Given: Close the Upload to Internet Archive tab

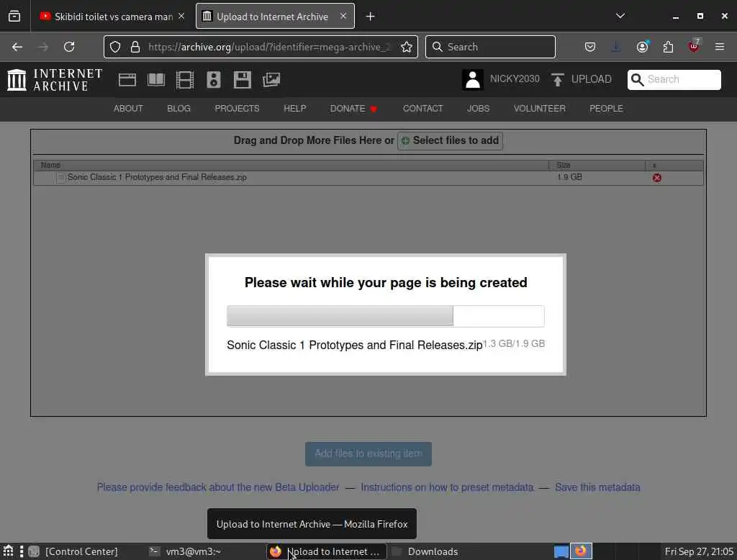Looking at the screenshot, I should pos(343,16).
